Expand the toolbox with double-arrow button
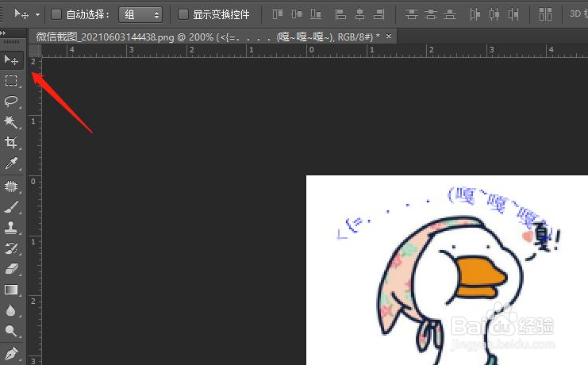 (x=3, y=33)
